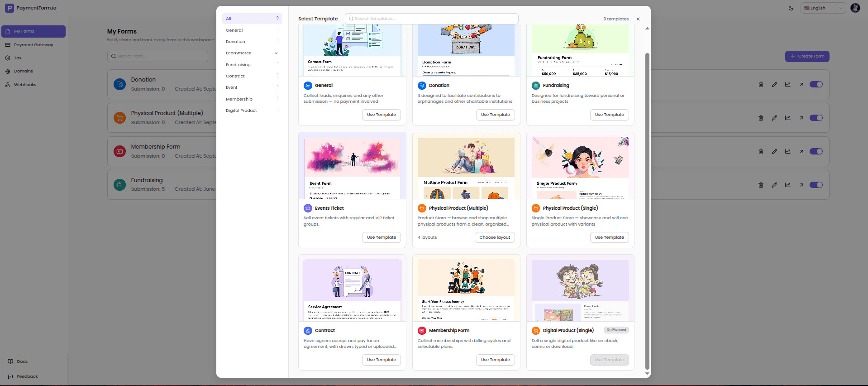Select the Membership template category
The height and width of the screenshot is (386, 868).
[x=252, y=99]
